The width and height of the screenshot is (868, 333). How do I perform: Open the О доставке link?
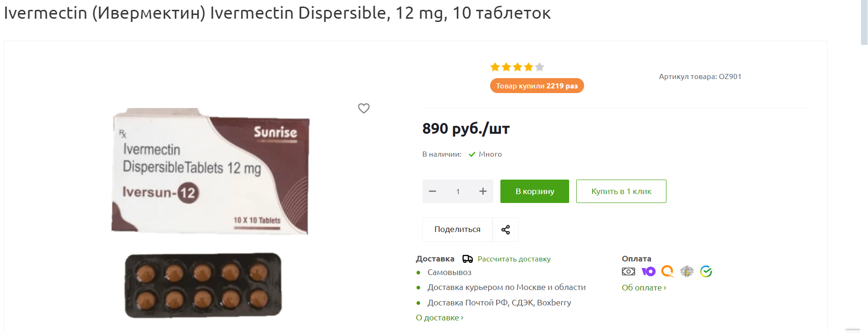[x=440, y=318]
